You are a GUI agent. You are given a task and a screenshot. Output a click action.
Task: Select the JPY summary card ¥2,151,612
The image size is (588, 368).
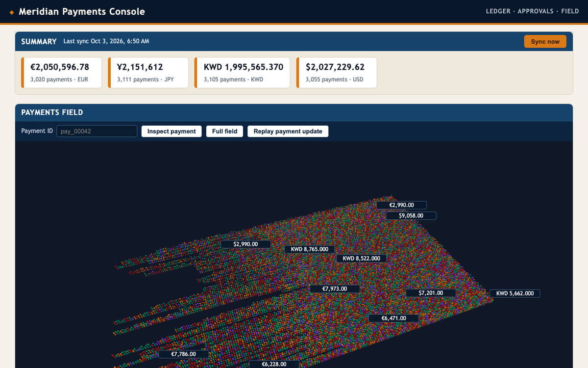click(148, 73)
